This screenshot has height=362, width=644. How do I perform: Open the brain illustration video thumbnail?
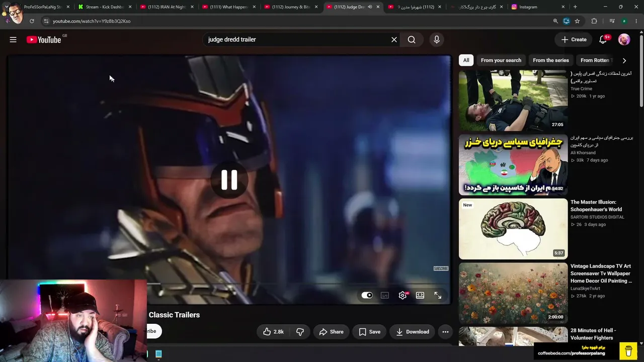[x=513, y=229]
